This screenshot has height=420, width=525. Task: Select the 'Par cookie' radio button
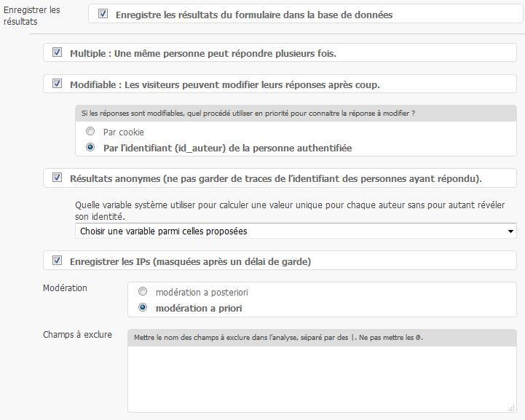coord(90,132)
